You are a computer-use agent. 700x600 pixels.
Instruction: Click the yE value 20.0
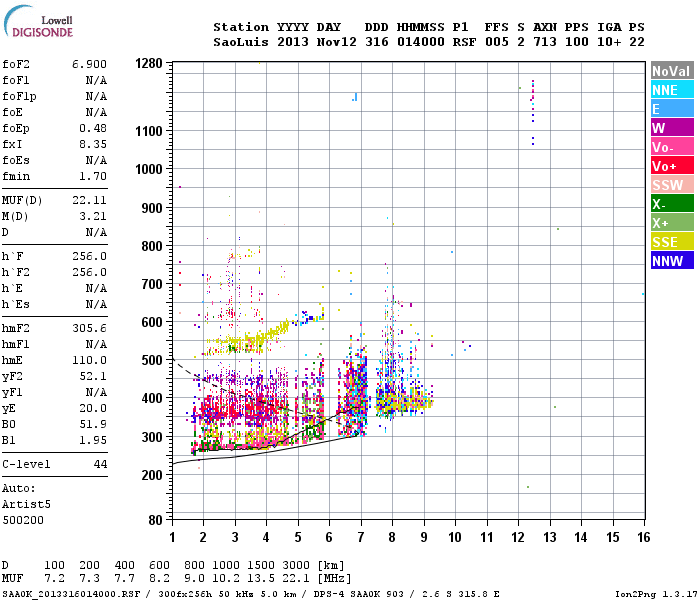pyautogui.click(x=93, y=408)
